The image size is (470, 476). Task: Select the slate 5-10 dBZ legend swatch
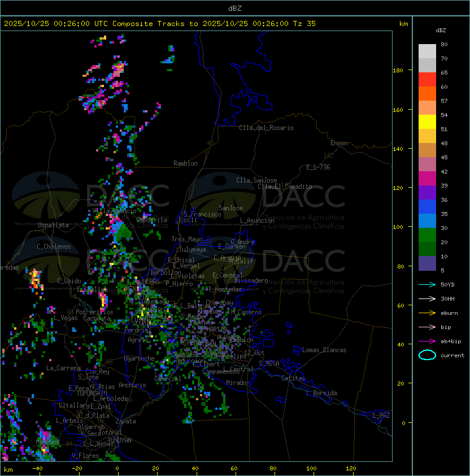pyautogui.click(x=427, y=263)
